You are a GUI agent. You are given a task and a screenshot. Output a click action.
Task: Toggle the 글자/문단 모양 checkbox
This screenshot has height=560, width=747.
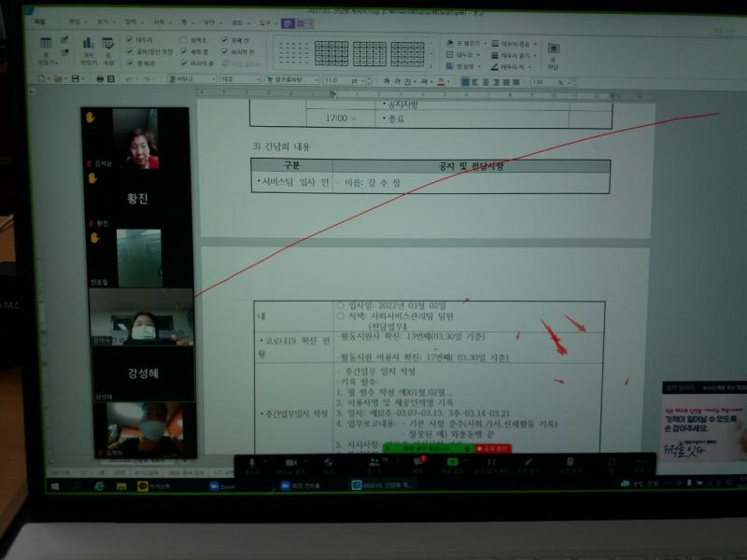click(130, 51)
